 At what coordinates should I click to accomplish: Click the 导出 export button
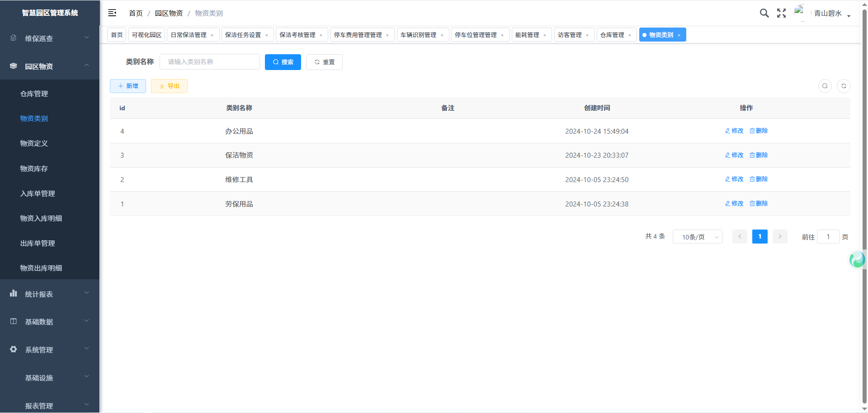[169, 86]
